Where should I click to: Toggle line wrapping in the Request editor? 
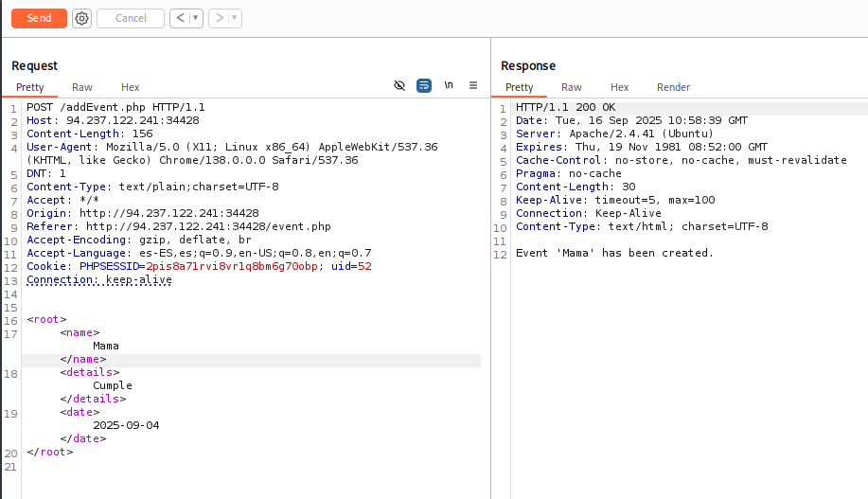point(424,85)
